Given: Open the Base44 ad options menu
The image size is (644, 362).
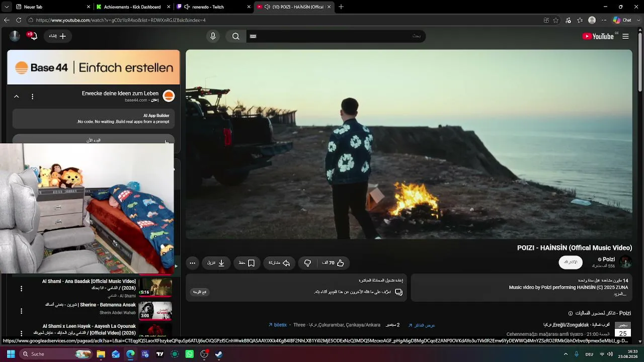Looking at the screenshot, I should point(32,97).
